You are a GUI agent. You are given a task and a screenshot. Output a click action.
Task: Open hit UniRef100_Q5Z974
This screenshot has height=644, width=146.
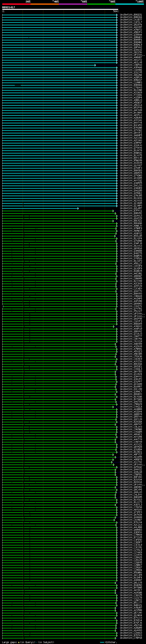click(131, 25)
